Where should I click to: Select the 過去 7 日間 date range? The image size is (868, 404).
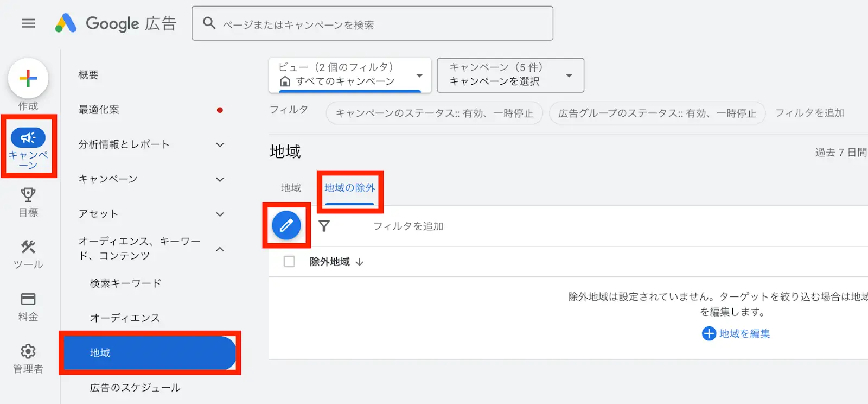(x=841, y=153)
